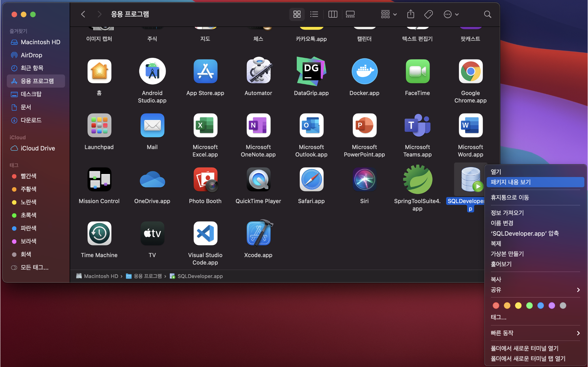Select the Apple TV app icon
Image resolution: width=588 pixels, height=367 pixels.
coord(152,233)
